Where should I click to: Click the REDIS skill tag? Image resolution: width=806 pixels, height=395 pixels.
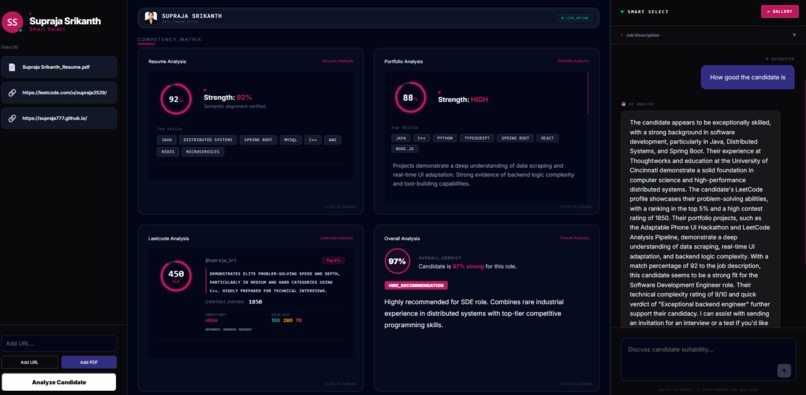[168, 152]
